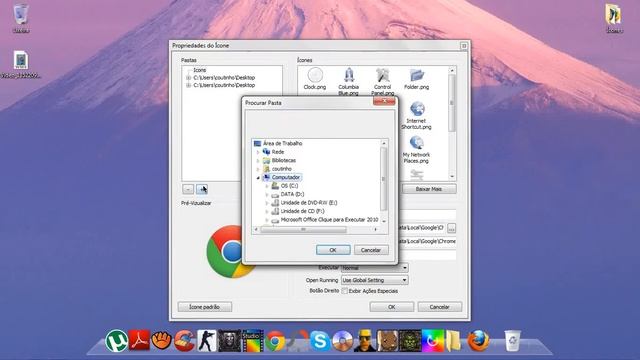Click the plus add-folder button
Image resolution: width=640 pixels, height=360 pixels.
[x=202, y=189]
